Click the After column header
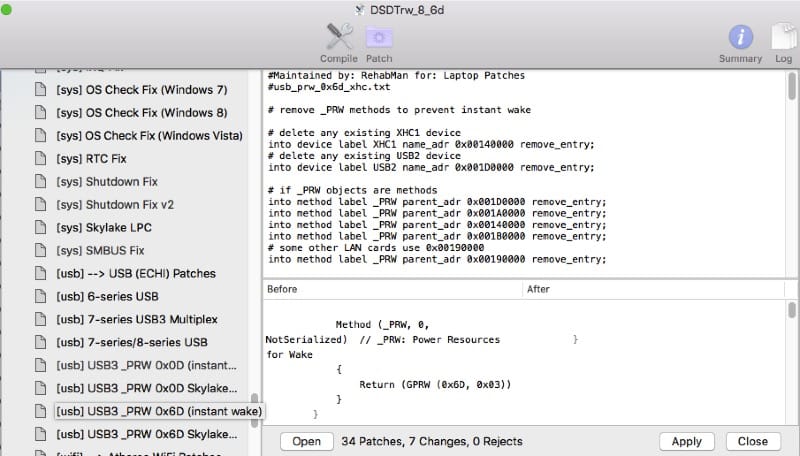Image resolution: width=800 pixels, height=456 pixels. coord(650,289)
